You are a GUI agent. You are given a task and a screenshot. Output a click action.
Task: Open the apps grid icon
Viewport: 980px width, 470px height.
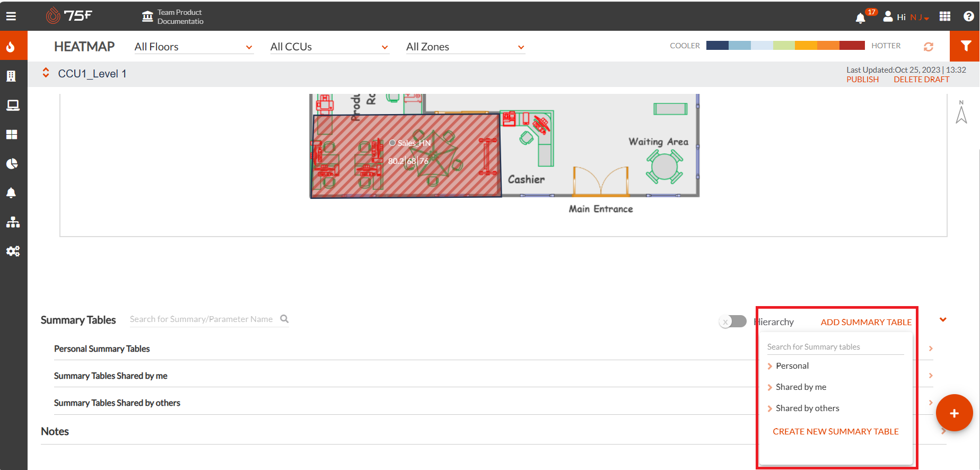(945, 16)
